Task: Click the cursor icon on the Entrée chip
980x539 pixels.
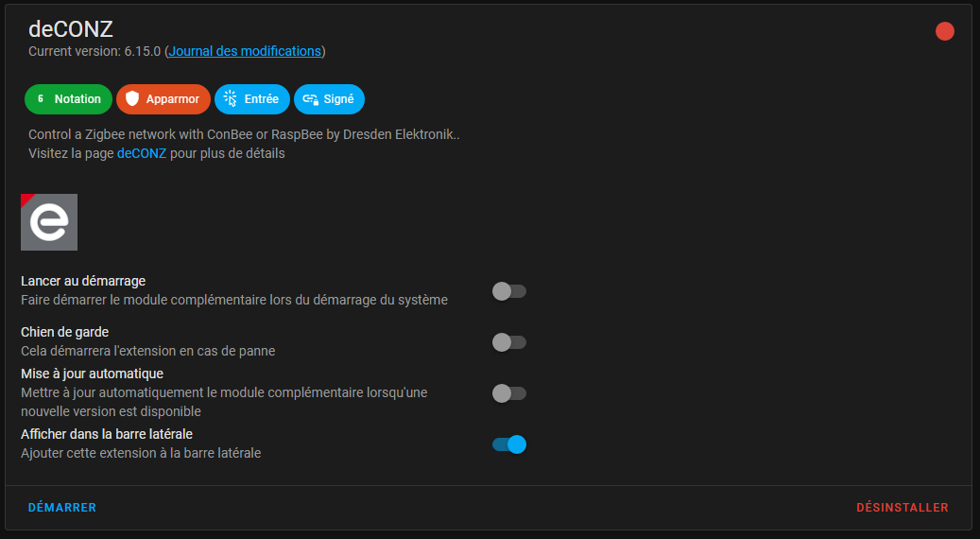Action: click(230, 99)
